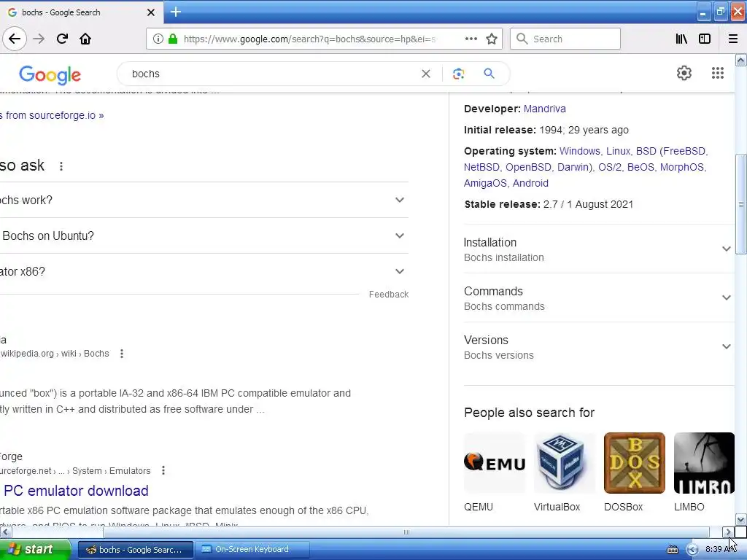Switch to bochs Google Search taskbar item

[136, 550]
